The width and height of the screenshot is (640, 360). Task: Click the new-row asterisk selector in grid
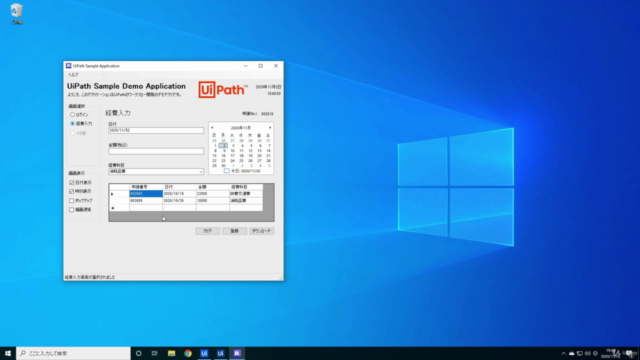pyautogui.click(x=119, y=208)
